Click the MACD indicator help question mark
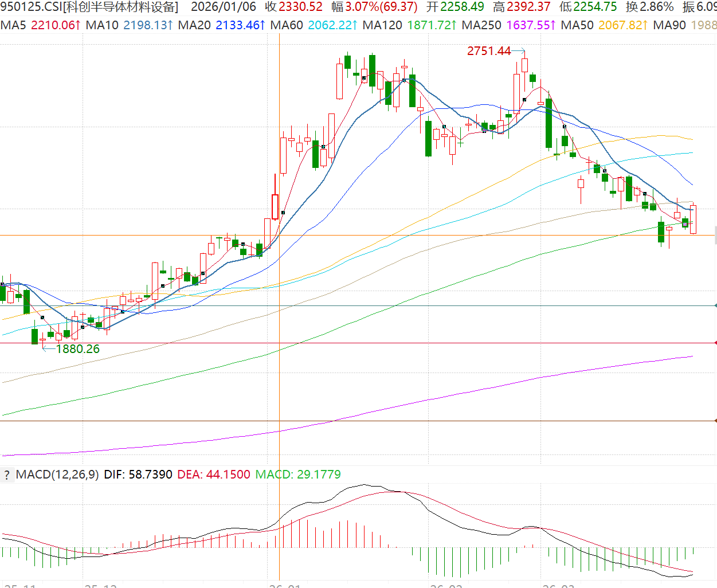The height and width of the screenshot is (588, 717). click(x=7, y=475)
